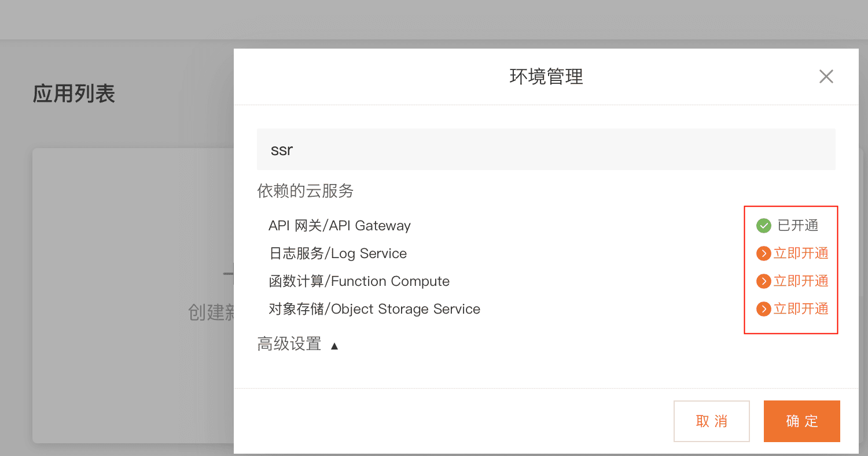Viewport: 868px width, 456px height.
Task: Close the 环境管理 dialog
Action: (x=826, y=76)
